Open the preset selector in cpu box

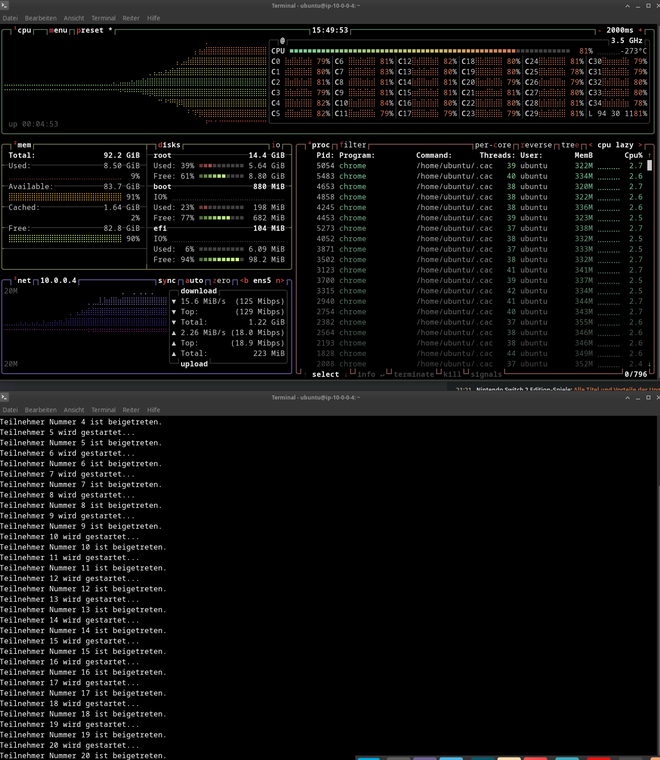pos(92,30)
